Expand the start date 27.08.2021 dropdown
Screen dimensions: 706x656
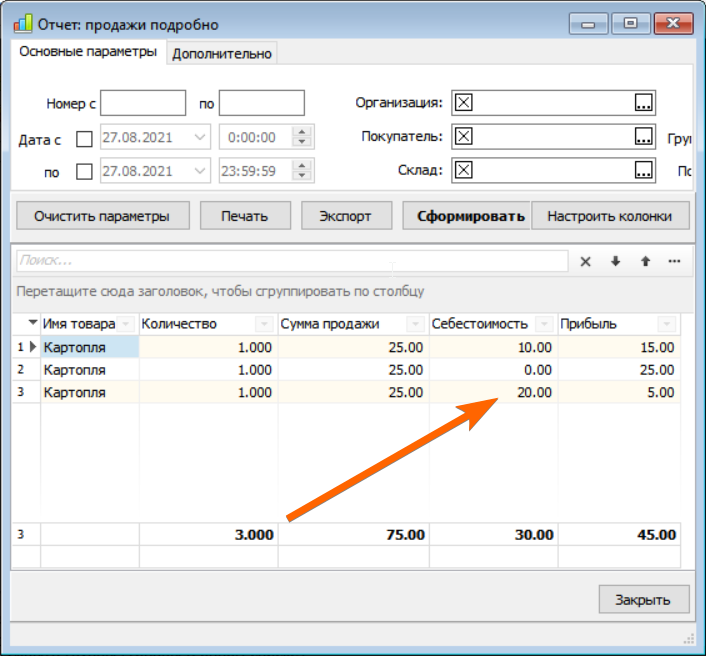[200, 137]
